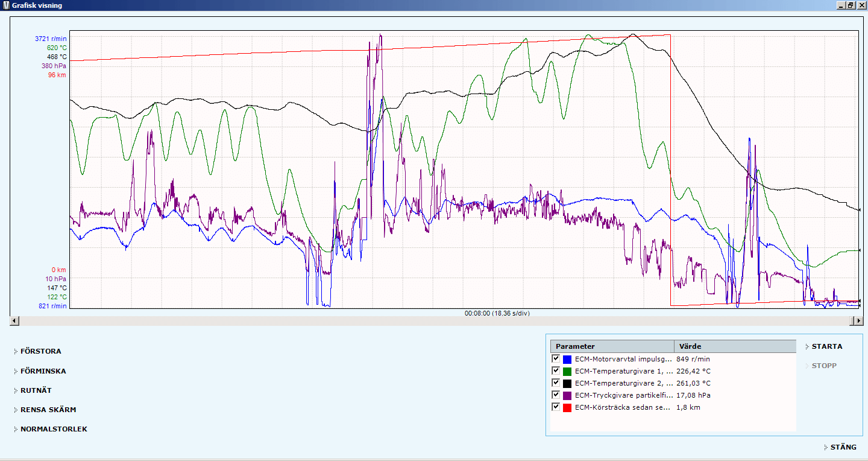Toggle the ECM-Temperaturgivare 2 checkbox
Viewport: 868px width, 461px height.
[x=556, y=383]
